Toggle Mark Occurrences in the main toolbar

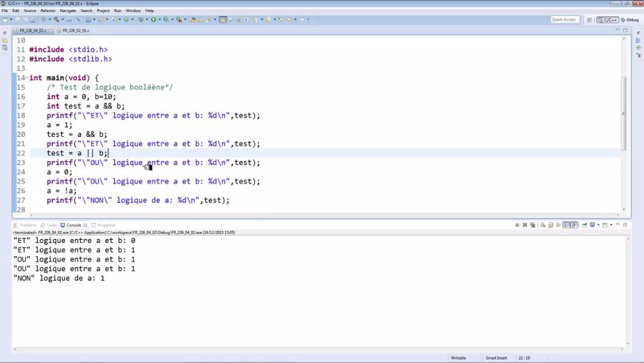click(223, 20)
